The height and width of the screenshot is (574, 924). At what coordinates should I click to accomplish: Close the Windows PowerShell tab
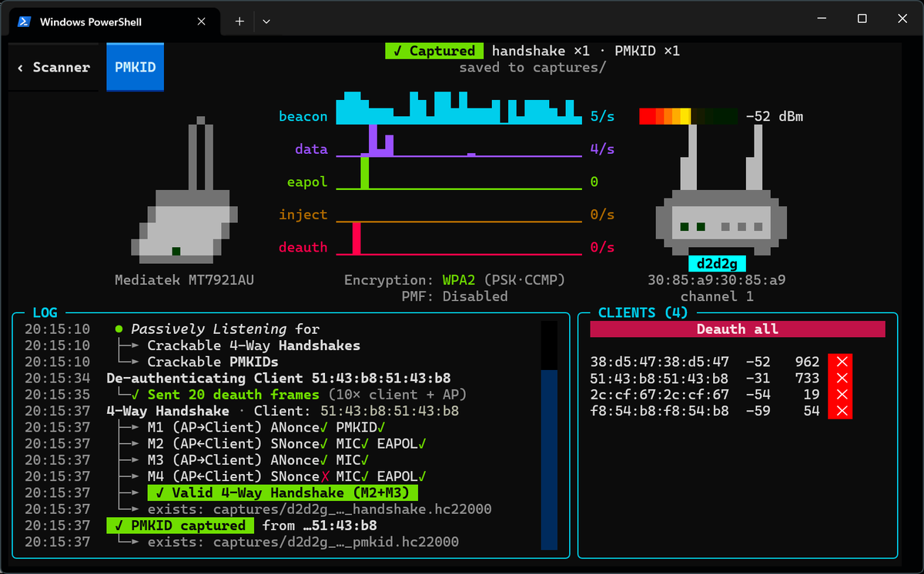tap(201, 22)
